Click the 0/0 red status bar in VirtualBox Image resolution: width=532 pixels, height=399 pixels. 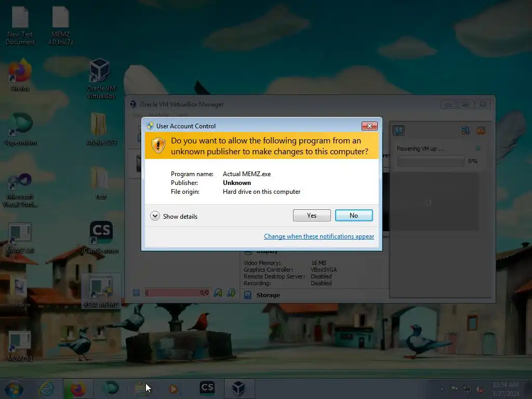[x=177, y=292]
